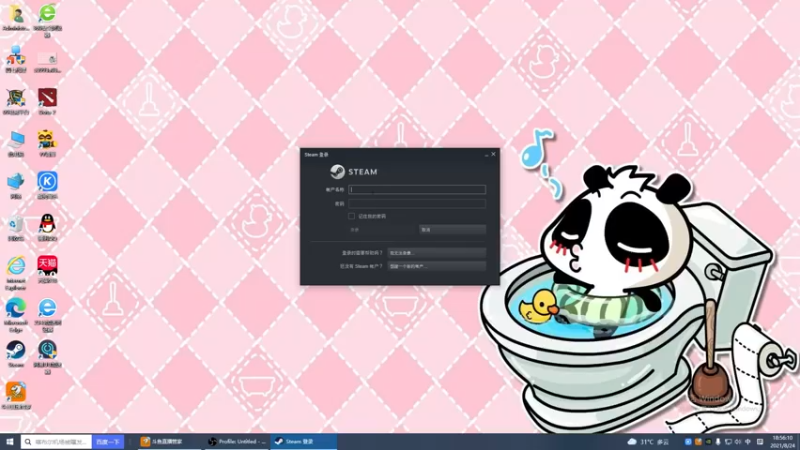Image resolution: width=800 pixels, height=450 pixels.
Task: Click the Steam password input field
Action: pyautogui.click(x=417, y=204)
